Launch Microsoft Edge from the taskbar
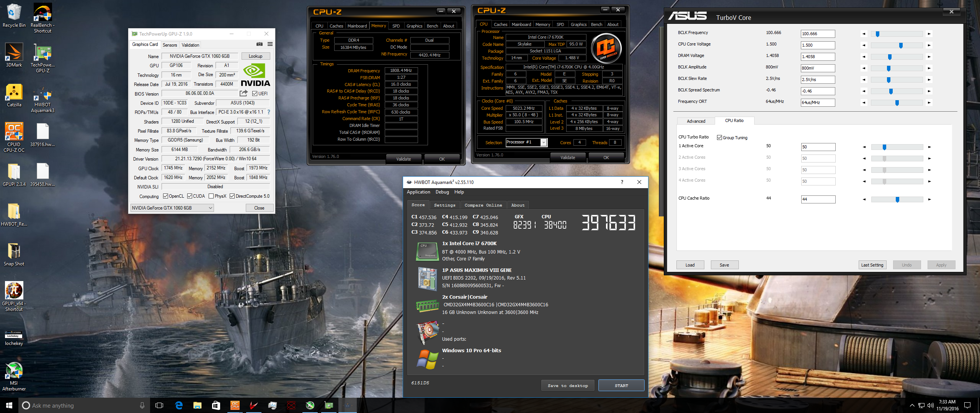980x413 pixels. click(179, 405)
